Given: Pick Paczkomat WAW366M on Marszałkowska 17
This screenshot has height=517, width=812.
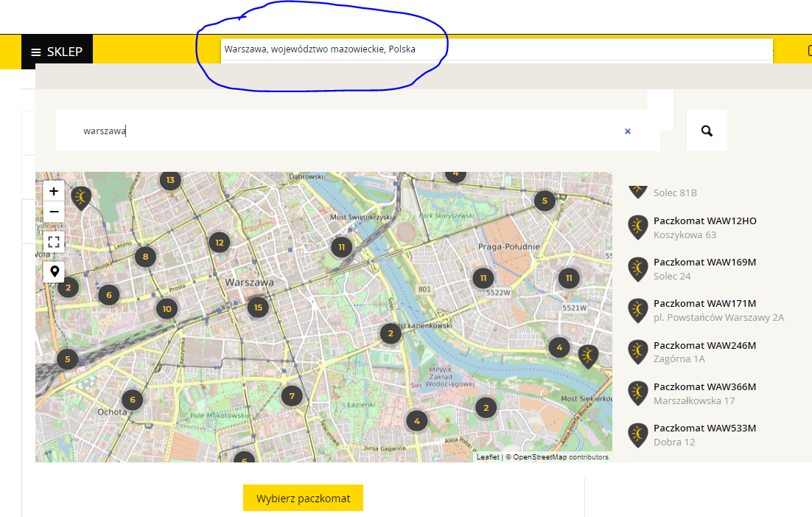Looking at the screenshot, I should [704, 387].
